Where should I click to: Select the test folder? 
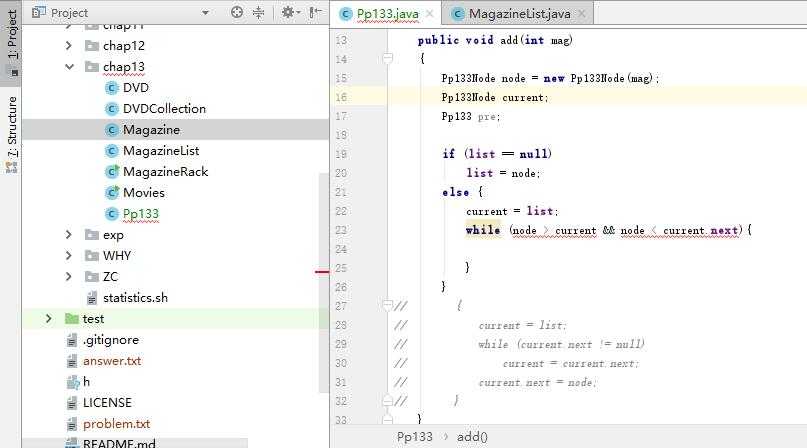pyautogui.click(x=93, y=319)
